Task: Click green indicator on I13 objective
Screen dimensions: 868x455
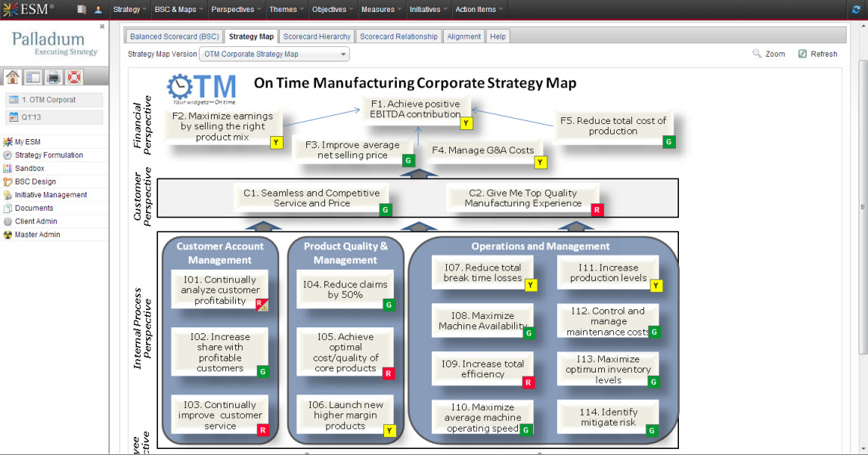Action: click(x=654, y=382)
